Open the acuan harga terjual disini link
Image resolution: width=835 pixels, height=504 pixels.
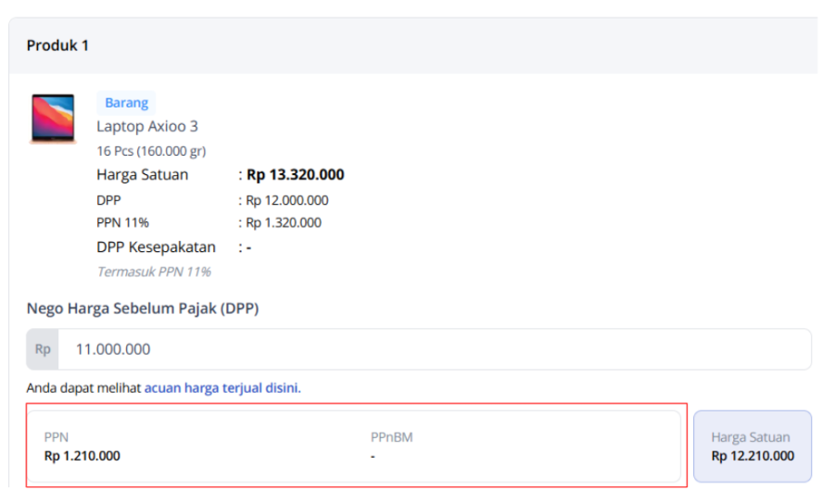(222, 388)
